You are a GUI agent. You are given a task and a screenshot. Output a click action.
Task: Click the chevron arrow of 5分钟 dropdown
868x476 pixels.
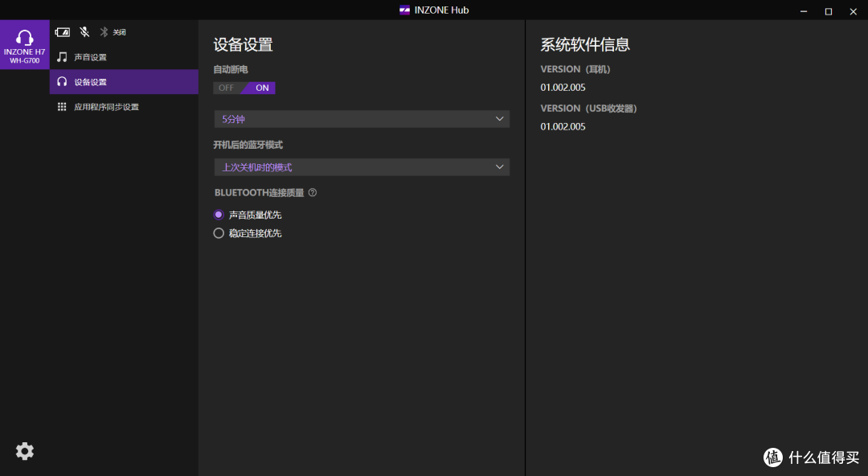(x=499, y=119)
